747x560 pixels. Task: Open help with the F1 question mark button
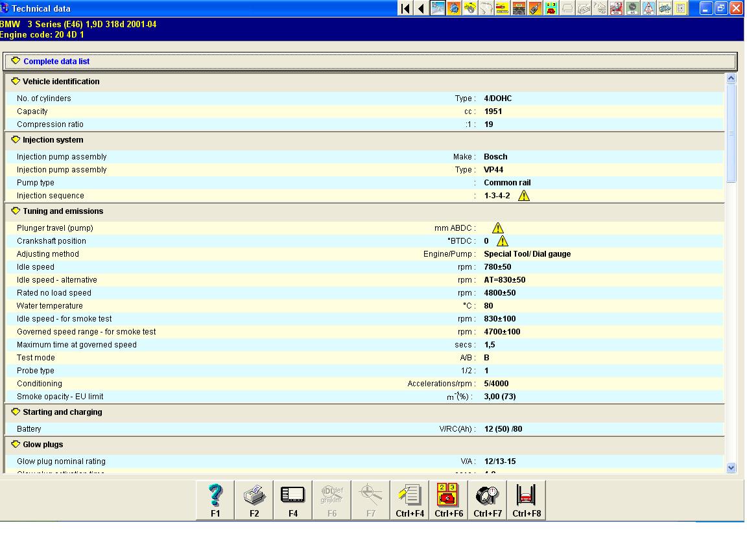(x=215, y=500)
